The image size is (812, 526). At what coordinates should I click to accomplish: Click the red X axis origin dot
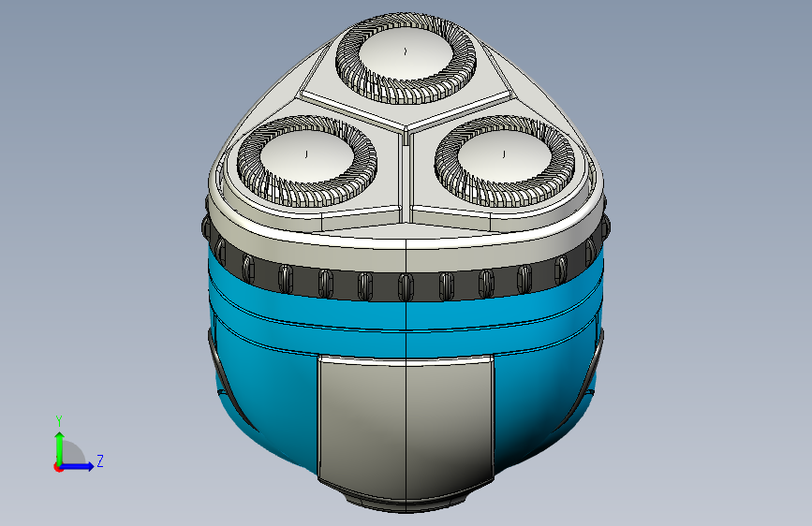click(58, 467)
